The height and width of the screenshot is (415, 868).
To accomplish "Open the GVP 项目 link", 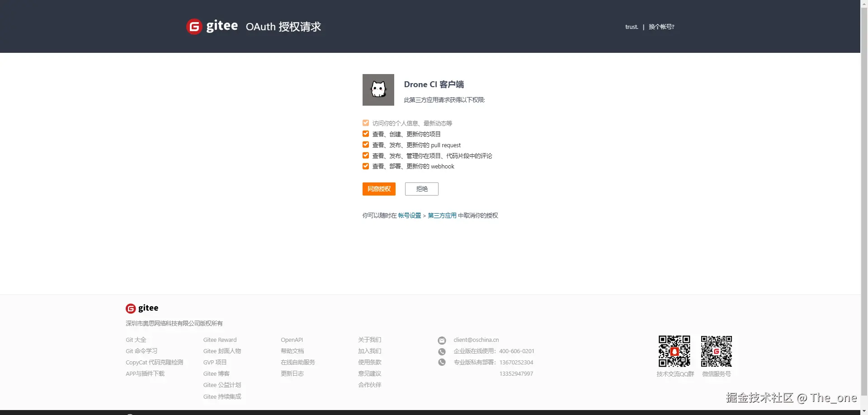I will (215, 363).
